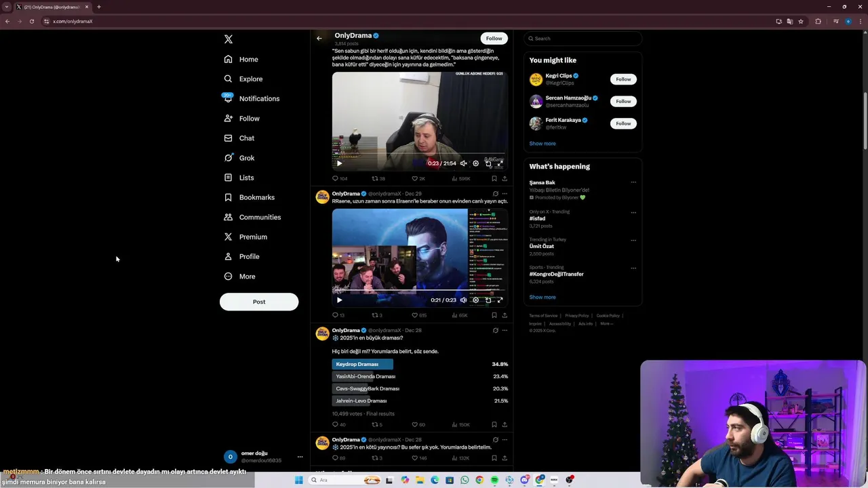Play the RRaene stream video
This screenshot has height=488, width=868.
tap(339, 300)
